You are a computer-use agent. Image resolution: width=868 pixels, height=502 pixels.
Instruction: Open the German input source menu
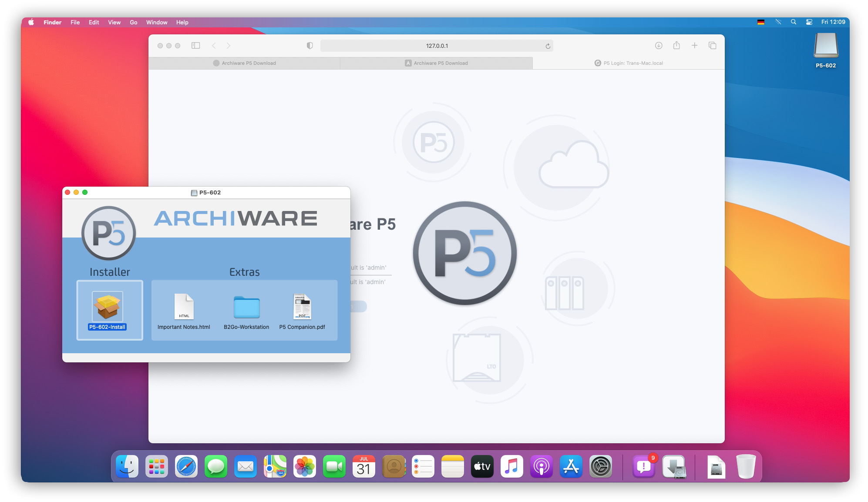(761, 22)
